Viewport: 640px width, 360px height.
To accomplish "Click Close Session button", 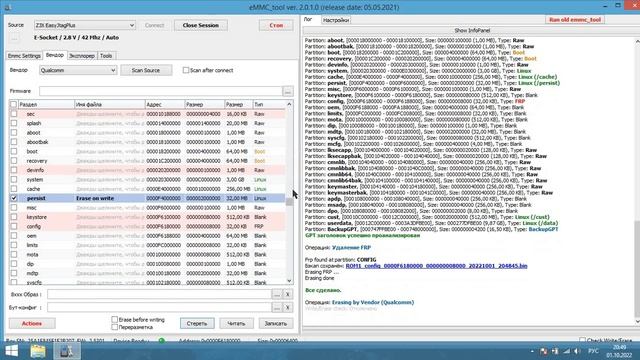I will tap(201, 25).
